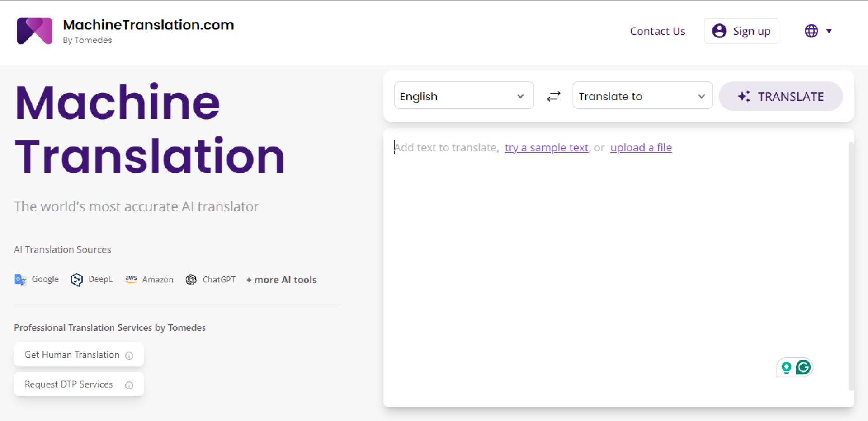The width and height of the screenshot is (868, 421).
Task: Click the AI Translation Sources heading
Action: pos(62,250)
